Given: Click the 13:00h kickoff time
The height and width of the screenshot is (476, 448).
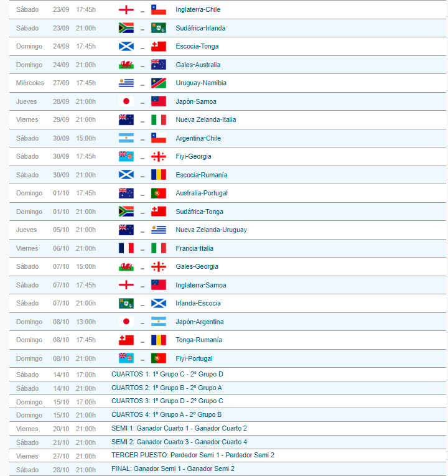Looking at the screenshot, I should (86, 322).
